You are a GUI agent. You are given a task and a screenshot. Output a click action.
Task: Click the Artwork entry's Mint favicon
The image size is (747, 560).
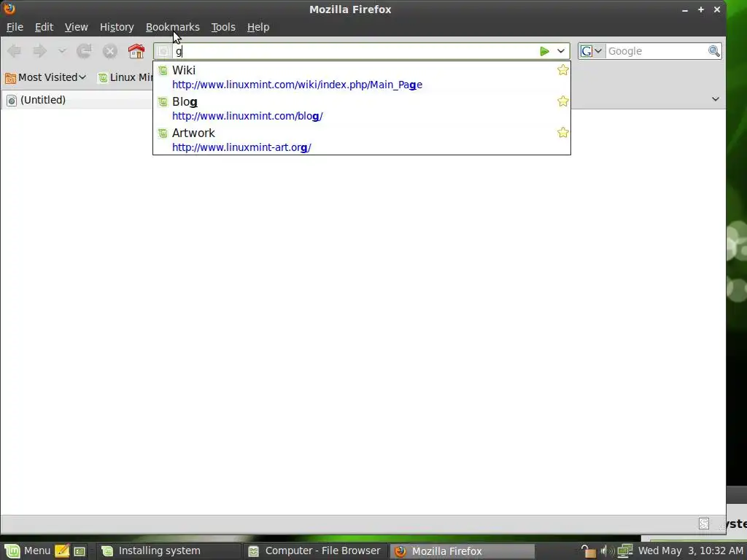click(x=163, y=133)
